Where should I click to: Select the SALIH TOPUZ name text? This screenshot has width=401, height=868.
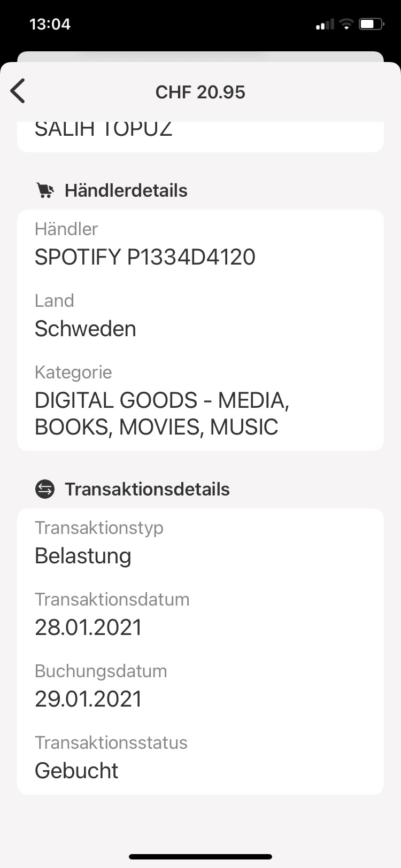pyautogui.click(x=103, y=130)
